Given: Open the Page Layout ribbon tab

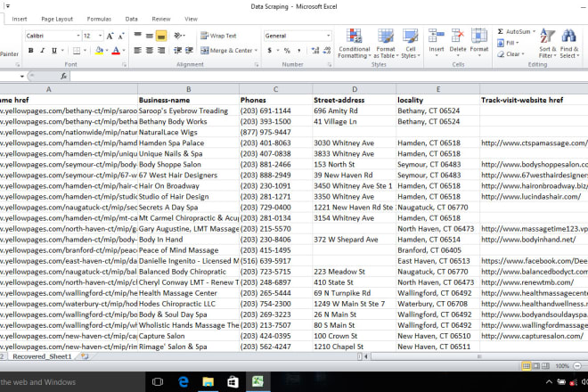Looking at the screenshot, I should point(57,19).
